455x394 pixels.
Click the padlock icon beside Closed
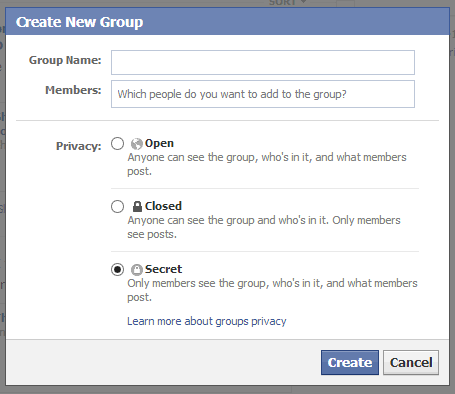pos(137,206)
